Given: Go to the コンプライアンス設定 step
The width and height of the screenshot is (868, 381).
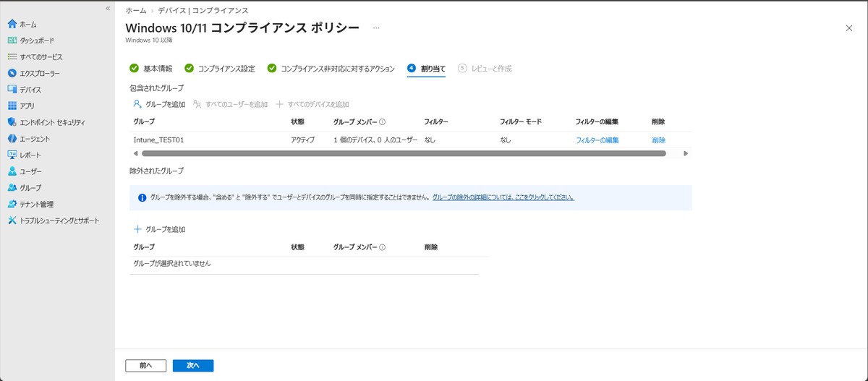Looking at the screenshot, I should click(x=220, y=69).
